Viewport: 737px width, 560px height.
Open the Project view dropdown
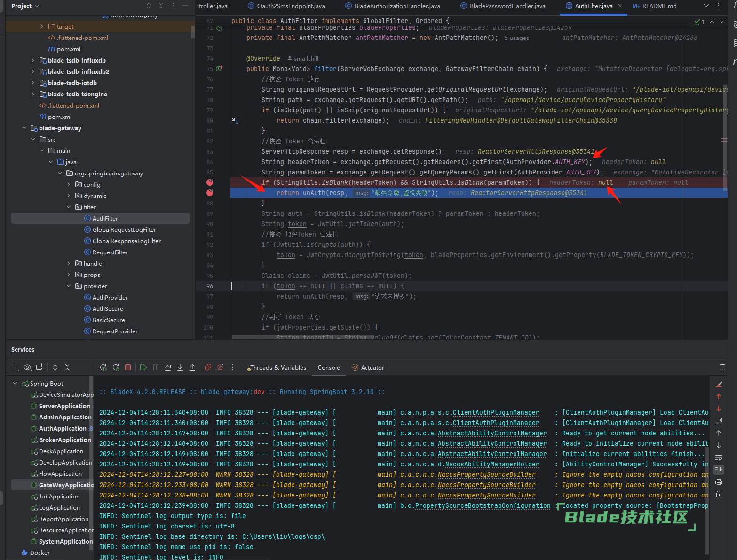tap(25, 6)
